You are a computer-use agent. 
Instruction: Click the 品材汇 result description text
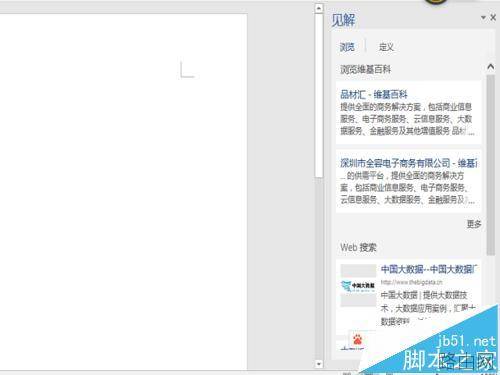[x=407, y=119]
